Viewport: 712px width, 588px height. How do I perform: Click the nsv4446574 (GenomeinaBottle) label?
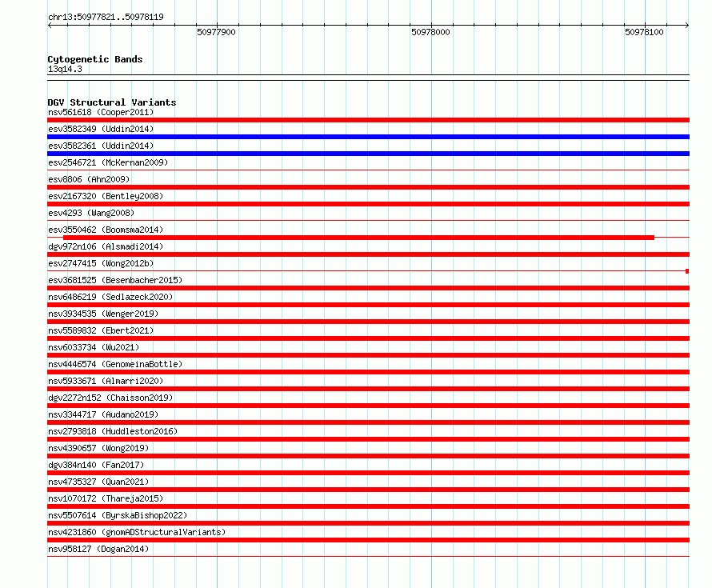pos(115,364)
